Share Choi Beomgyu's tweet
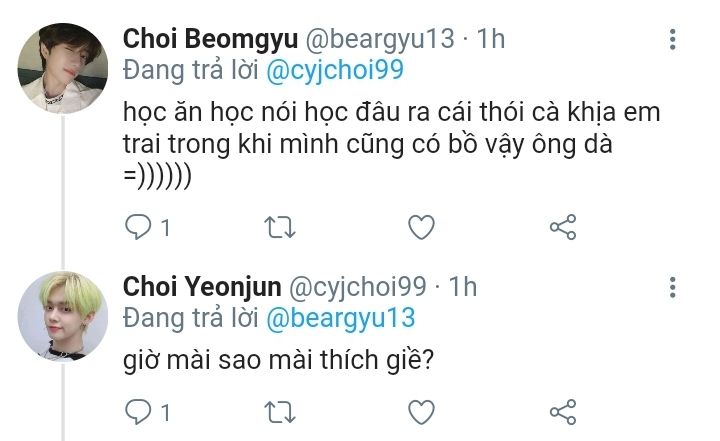The image size is (720, 441). (564, 227)
